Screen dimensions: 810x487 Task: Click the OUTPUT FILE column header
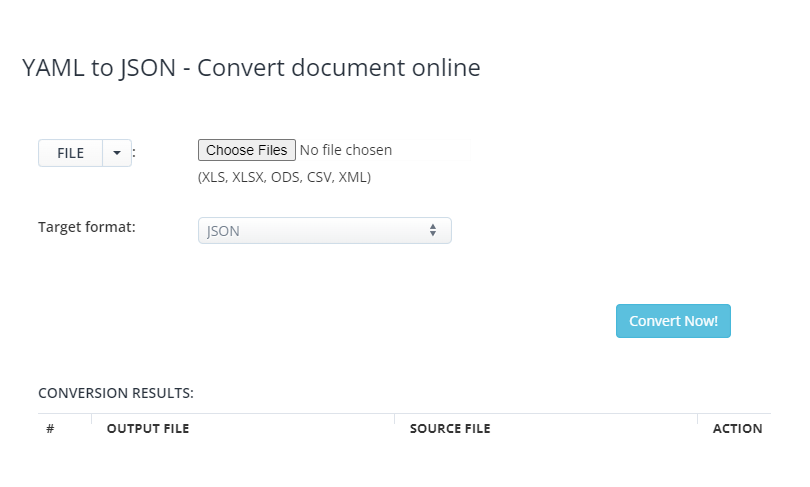148,429
